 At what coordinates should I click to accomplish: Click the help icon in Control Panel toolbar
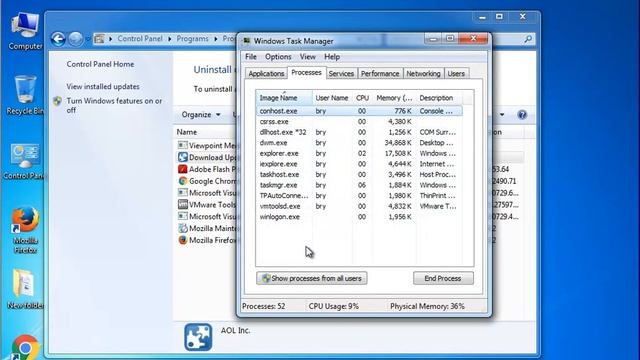point(522,115)
